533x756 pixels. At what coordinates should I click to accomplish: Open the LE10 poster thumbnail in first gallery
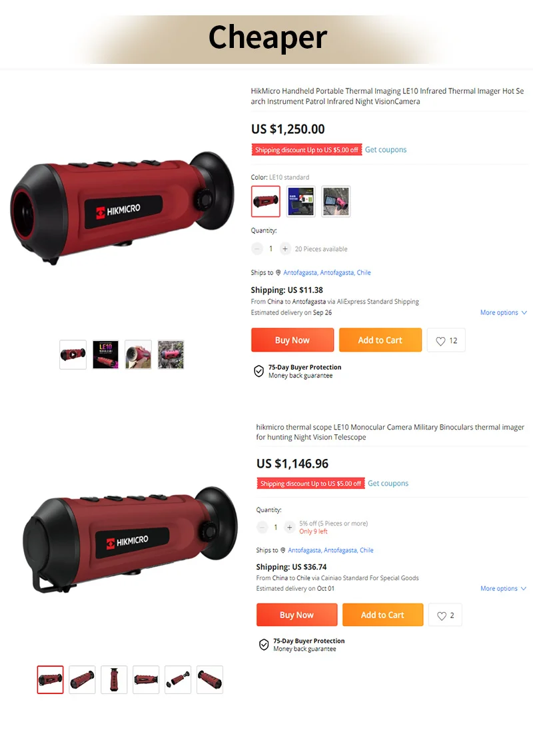coord(106,355)
